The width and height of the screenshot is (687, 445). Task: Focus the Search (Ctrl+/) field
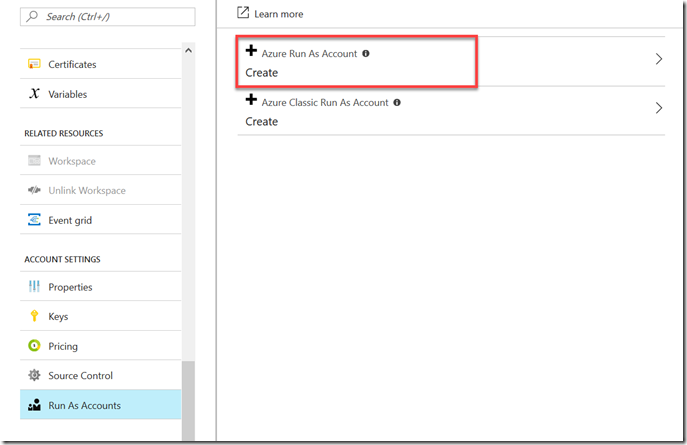click(x=108, y=17)
